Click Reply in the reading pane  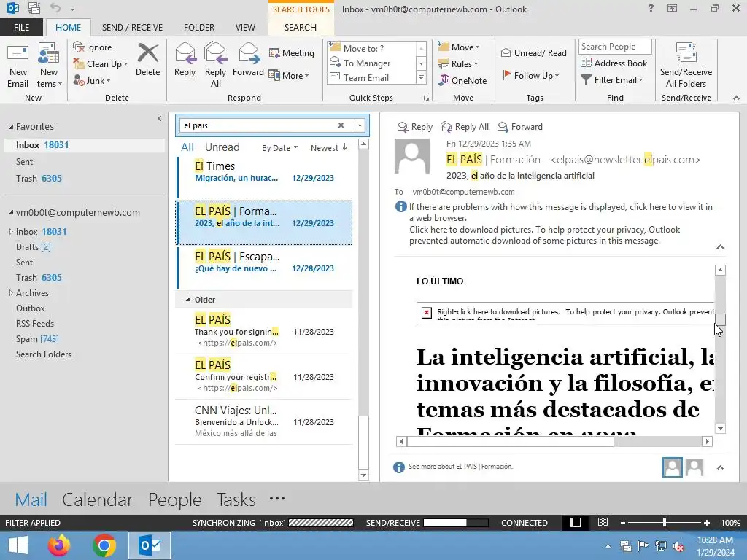[x=414, y=127]
